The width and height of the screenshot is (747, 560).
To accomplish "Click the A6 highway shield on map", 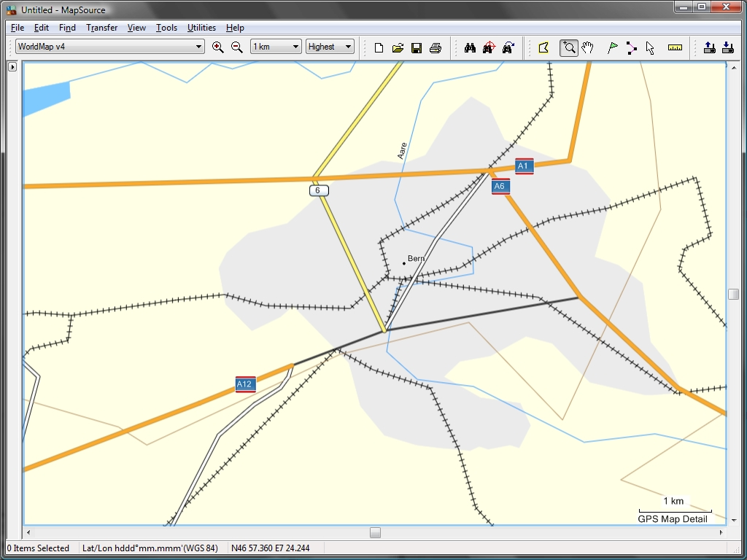I will (x=500, y=186).
